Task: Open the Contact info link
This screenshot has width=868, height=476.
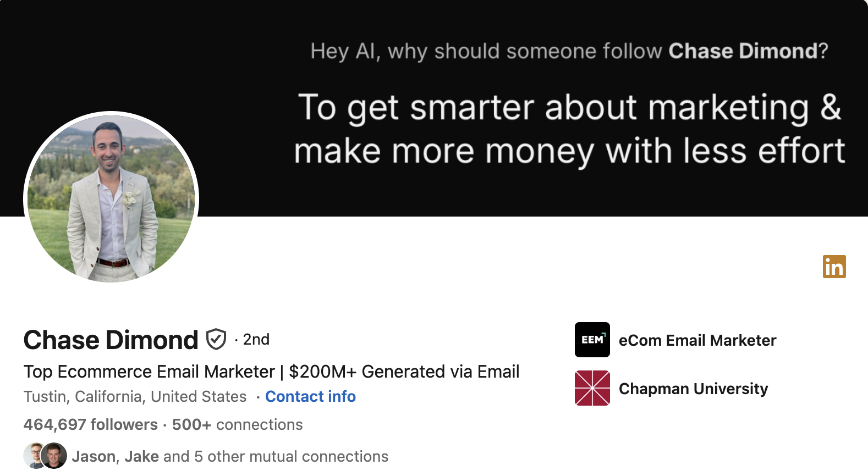Action: (310, 396)
